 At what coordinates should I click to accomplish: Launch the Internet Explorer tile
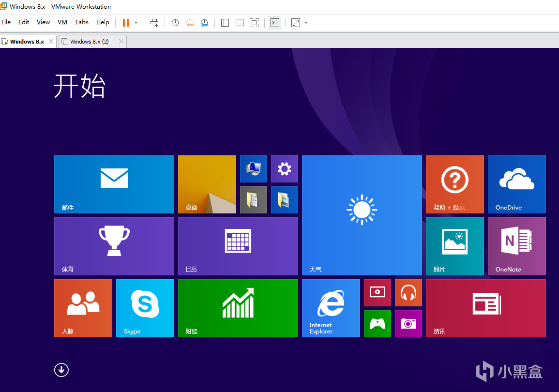point(331,308)
